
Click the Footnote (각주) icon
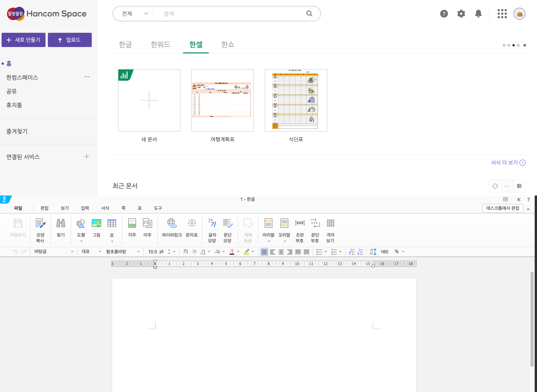click(x=132, y=223)
